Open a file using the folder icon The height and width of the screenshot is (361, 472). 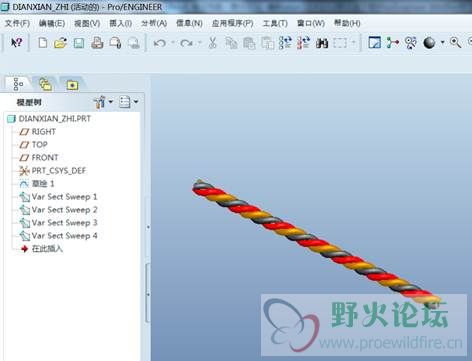[60, 43]
